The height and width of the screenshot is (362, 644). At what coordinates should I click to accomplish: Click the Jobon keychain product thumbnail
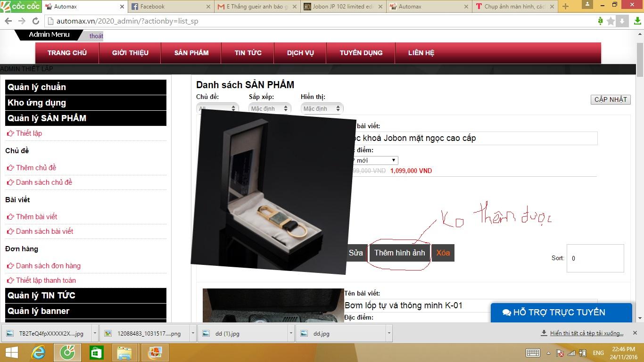point(273,192)
